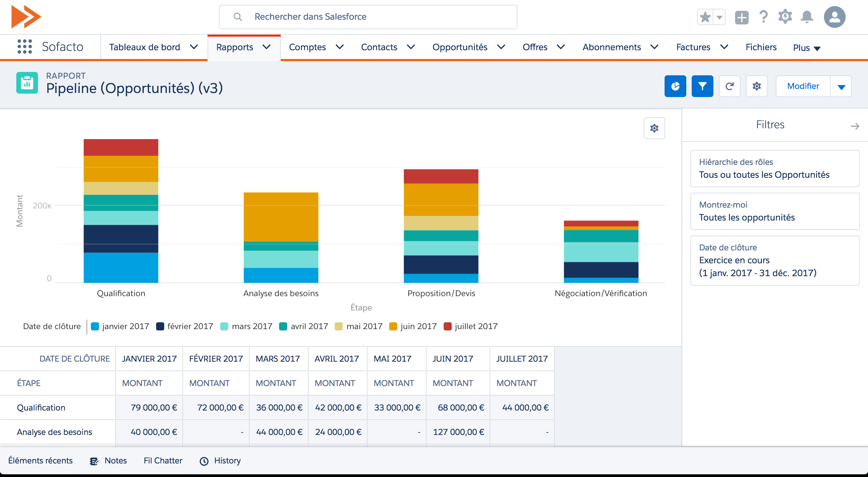Open the setup gear icon in header
868x477 pixels.
click(x=785, y=17)
